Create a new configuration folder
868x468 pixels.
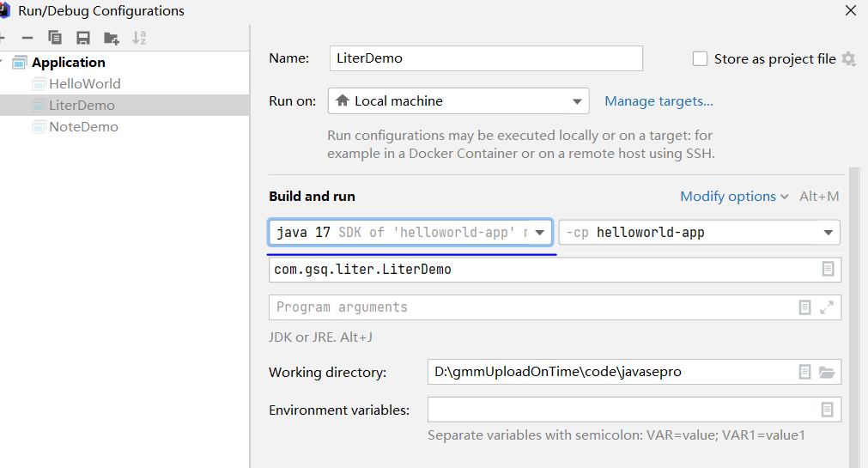coord(111,38)
